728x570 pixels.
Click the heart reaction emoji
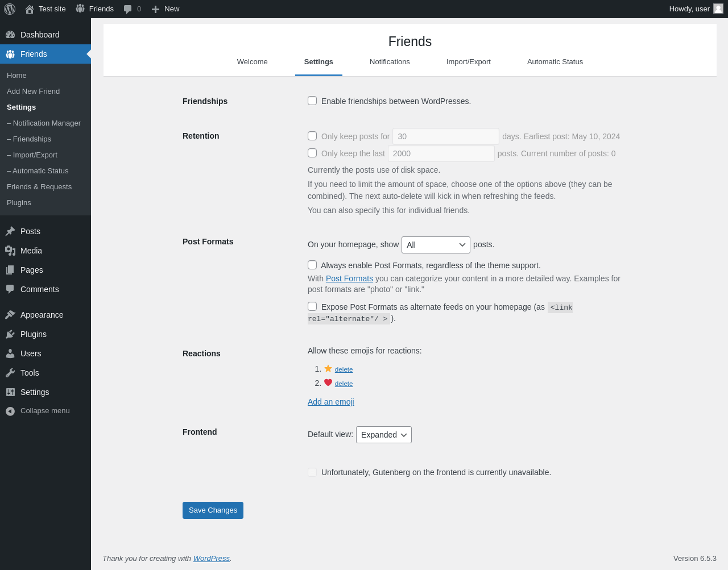coord(328,382)
